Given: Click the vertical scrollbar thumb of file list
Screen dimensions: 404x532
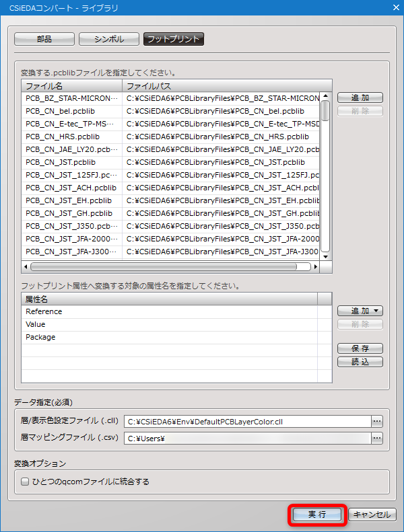Looking at the screenshot, I should [x=325, y=110].
